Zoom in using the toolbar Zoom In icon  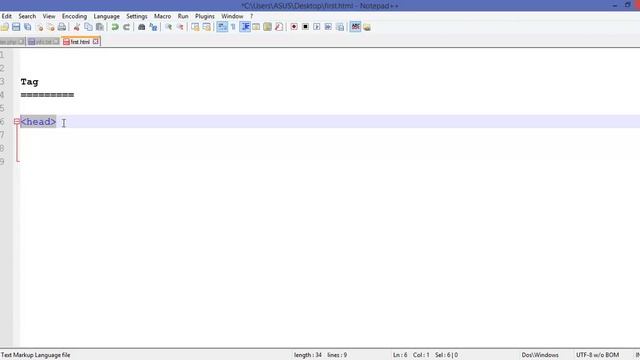click(x=169, y=27)
